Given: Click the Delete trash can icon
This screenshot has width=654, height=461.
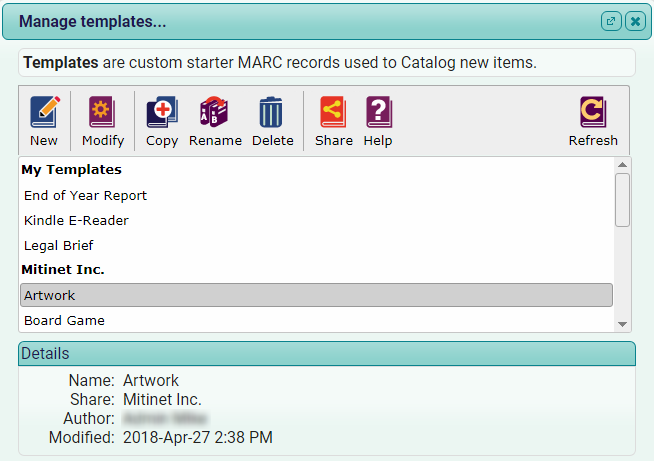Looking at the screenshot, I should [271, 112].
